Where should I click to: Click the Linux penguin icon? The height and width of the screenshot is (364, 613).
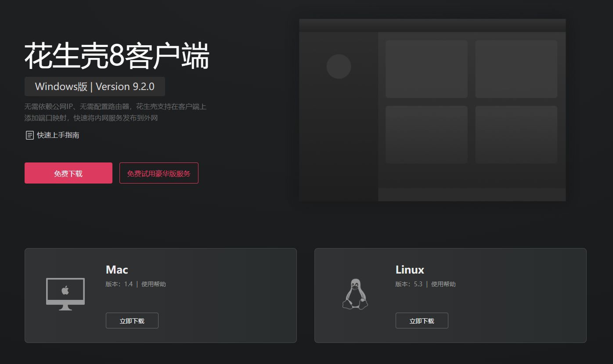[x=355, y=294]
